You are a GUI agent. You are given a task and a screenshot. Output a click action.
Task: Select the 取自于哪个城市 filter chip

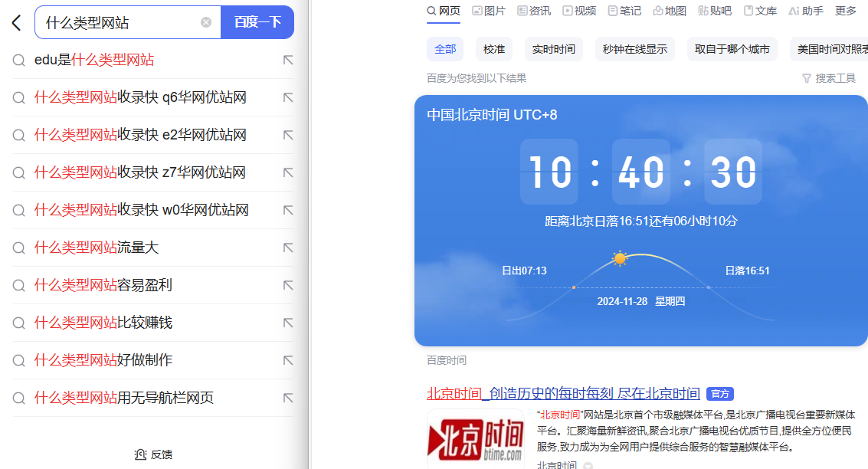732,49
